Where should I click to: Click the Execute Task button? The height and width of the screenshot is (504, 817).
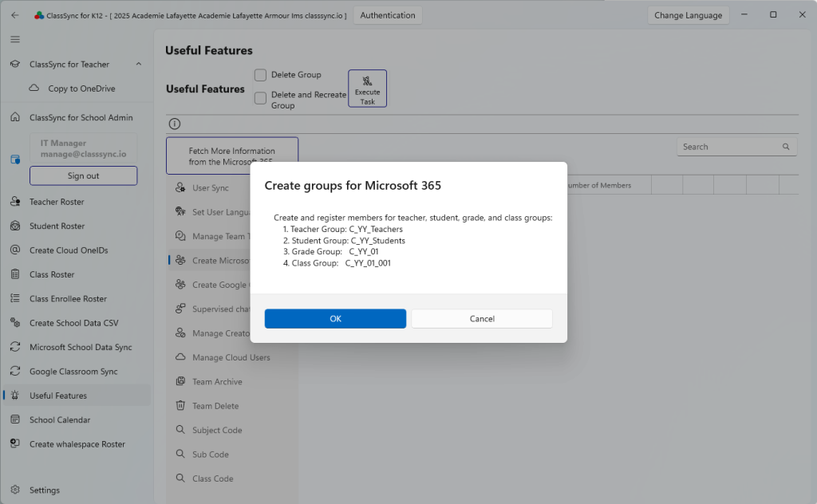(367, 89)
